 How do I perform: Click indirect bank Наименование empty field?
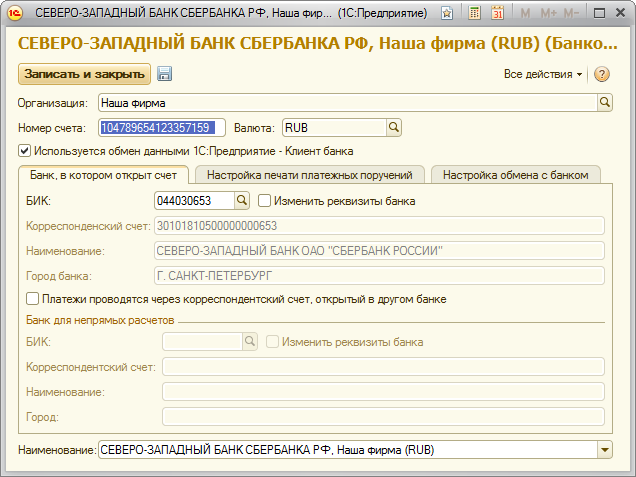pos(383,392)
